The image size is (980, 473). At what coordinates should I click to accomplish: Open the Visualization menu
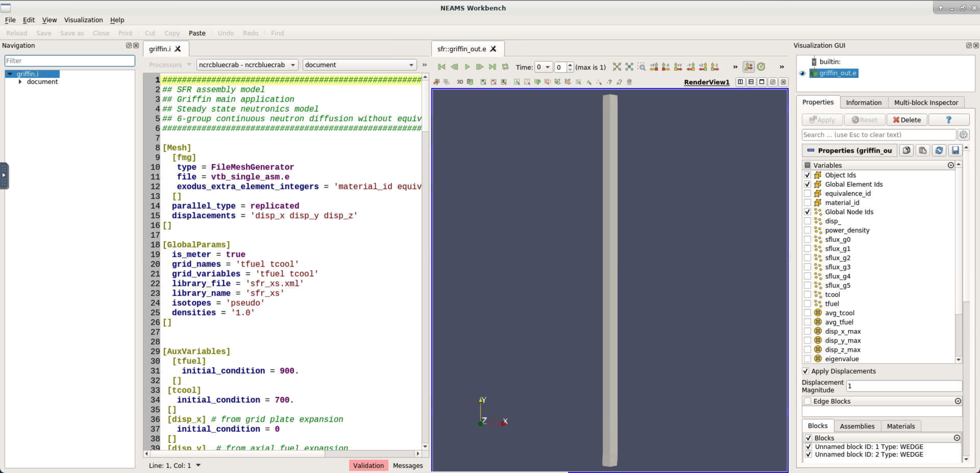pos(83,20)
